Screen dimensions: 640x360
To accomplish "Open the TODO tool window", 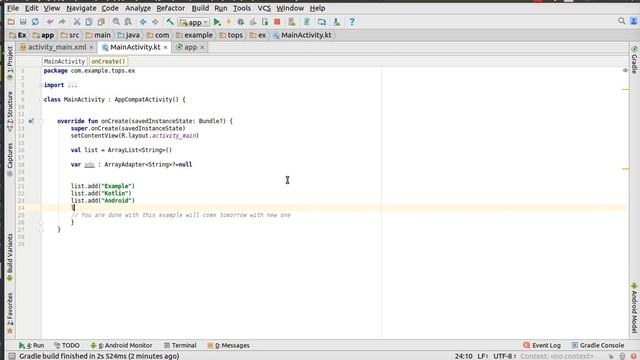I will tap(67, 345).
